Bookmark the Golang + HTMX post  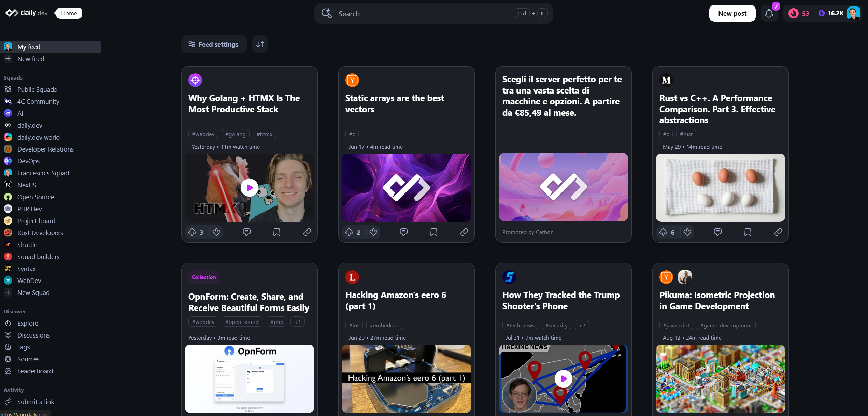(x=277, y=232)
